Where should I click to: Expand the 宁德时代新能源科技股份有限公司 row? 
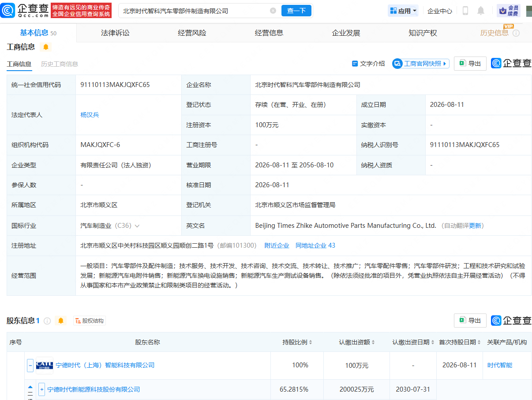42,389
